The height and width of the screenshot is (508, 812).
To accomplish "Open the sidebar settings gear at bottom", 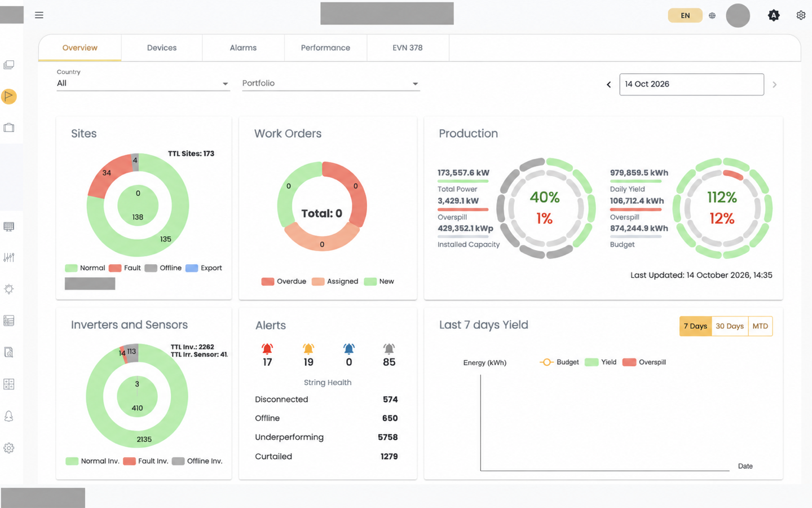I will 9,448.
